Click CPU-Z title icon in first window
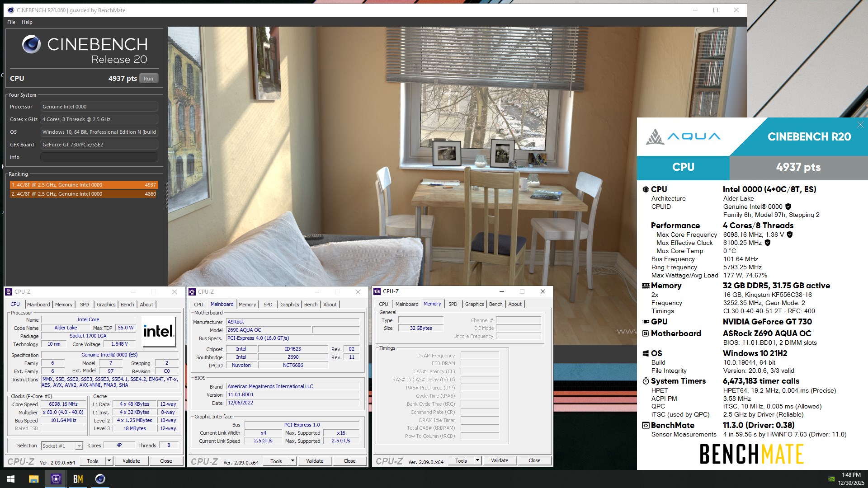Image resolution: width=868 pixels, height=488 pixels. click(9, 292)
